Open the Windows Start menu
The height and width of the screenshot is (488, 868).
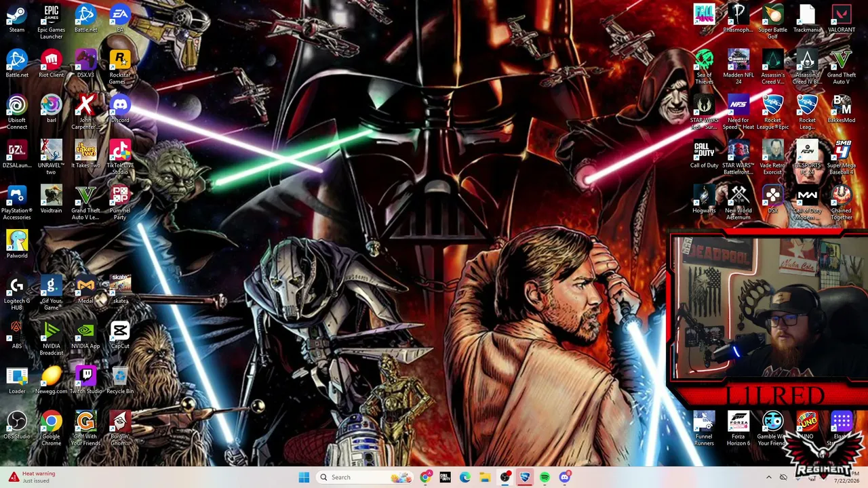tap(304, 477)
